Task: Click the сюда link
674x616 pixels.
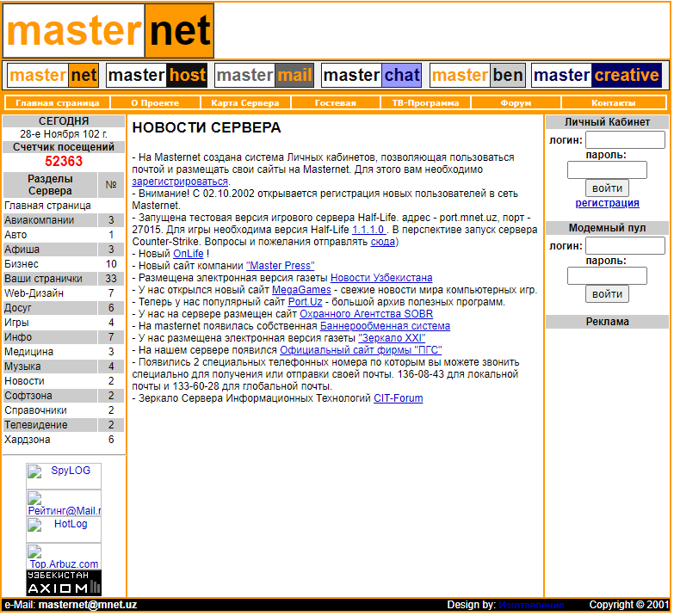Action: click(x=382, y=242)
